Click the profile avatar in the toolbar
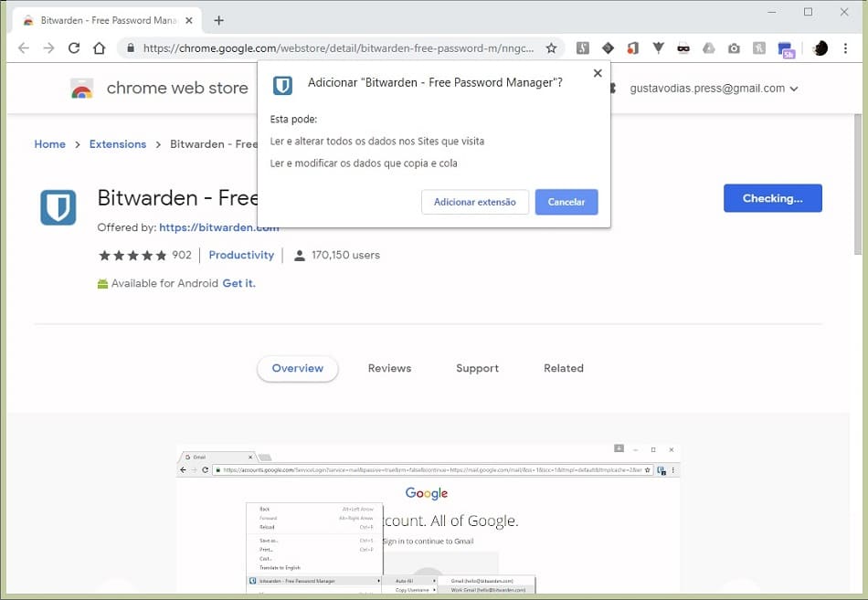The width and height of the screenshot is (868, 600). point(820,48)
